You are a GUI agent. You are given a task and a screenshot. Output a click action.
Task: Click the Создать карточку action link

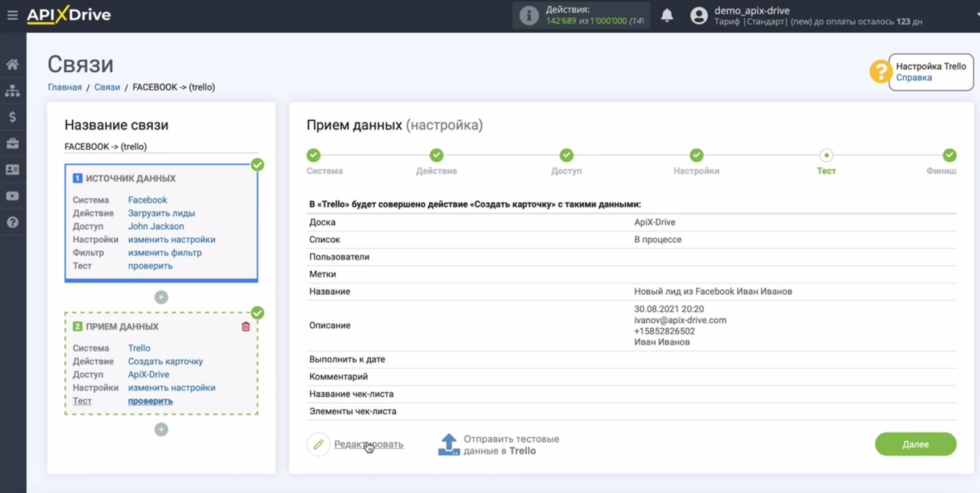pyautogui.click(x=165, y=361)
